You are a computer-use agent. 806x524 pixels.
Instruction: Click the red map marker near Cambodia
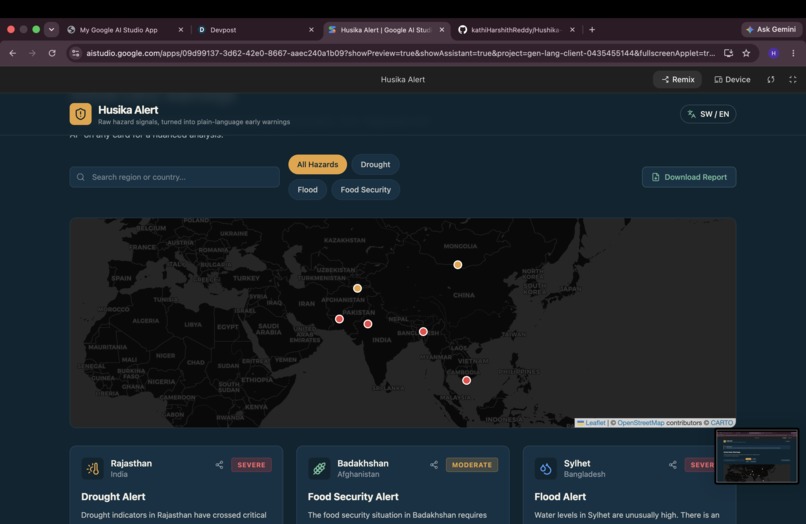pos(466,381)
